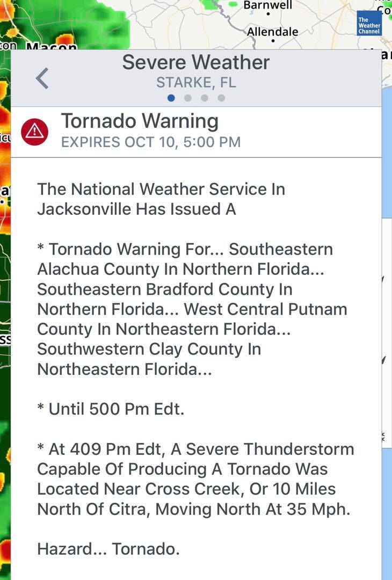Screen dimensions: 392x580
Task: Go to the fourth page indicator dot
Action: pos(221,98)
